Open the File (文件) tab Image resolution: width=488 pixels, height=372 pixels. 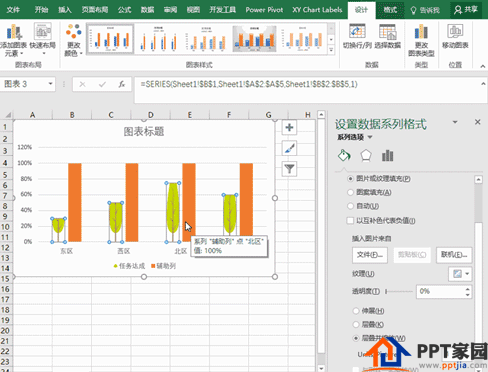[x=13, y=10]
